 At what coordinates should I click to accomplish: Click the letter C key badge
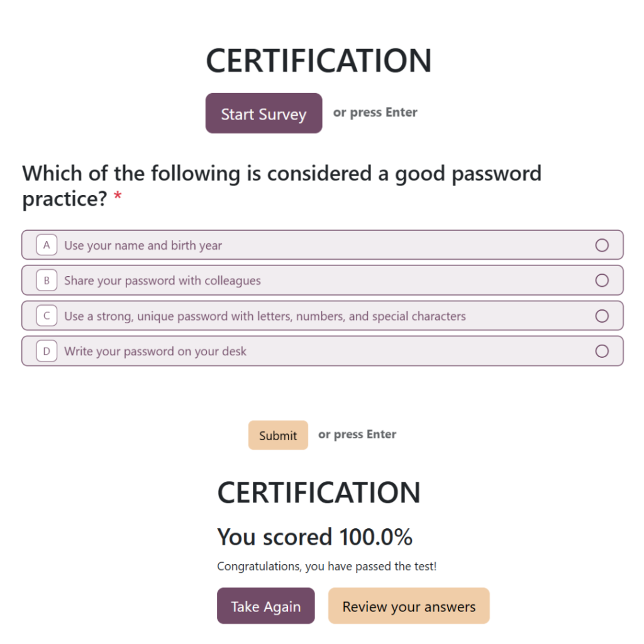pos(47,316)
